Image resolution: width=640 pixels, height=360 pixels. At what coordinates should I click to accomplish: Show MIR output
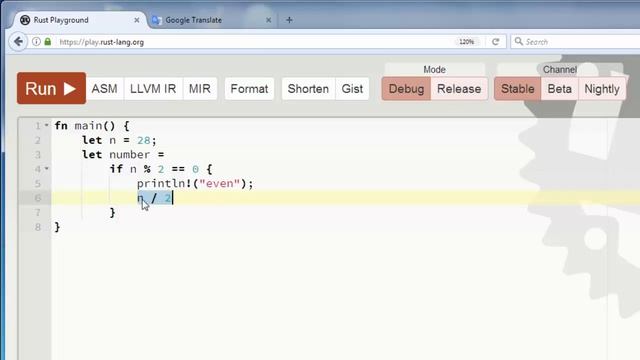tap(200, 89)
